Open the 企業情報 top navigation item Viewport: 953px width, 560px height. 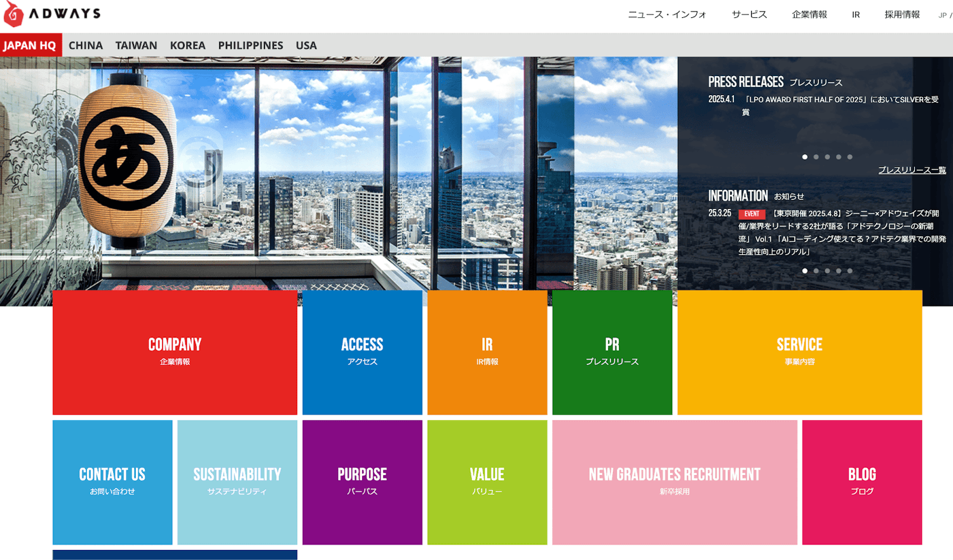[809, 15]
